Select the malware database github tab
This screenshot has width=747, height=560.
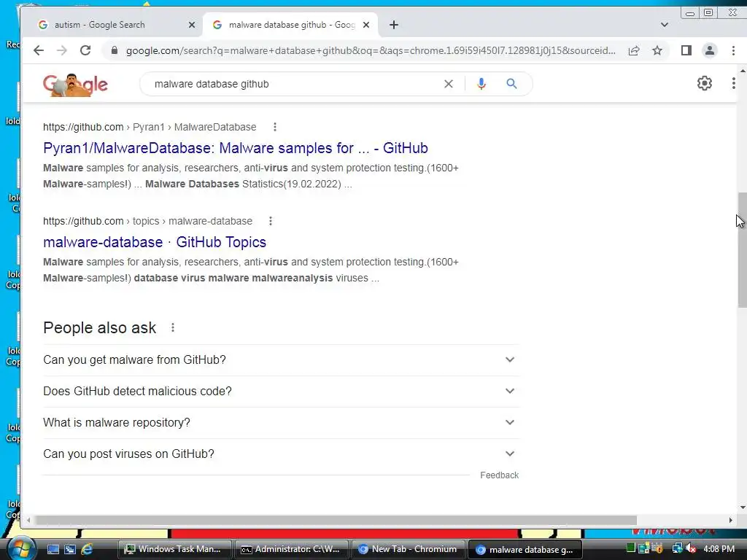click(x=290, y=25)
